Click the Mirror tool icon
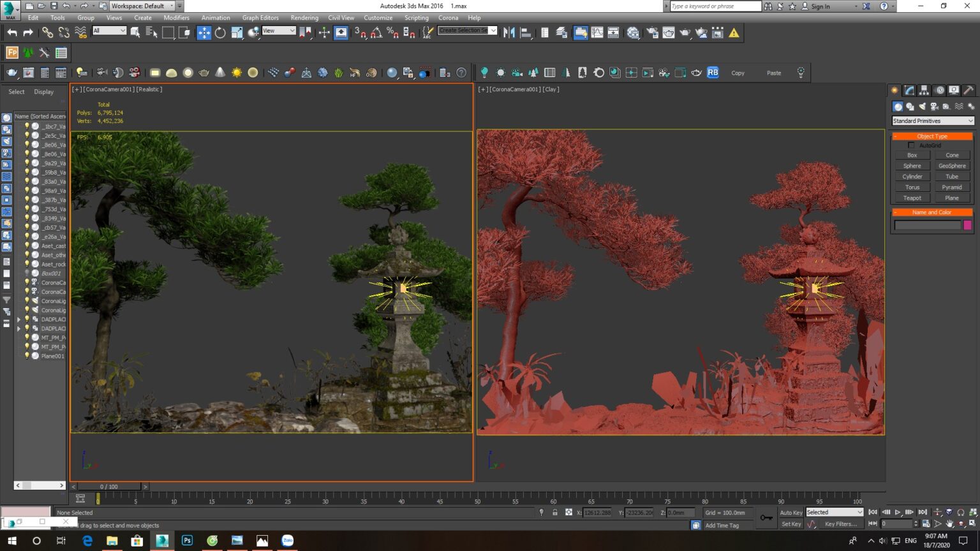Image resolution: width=980 pixels, height=551 pixels. click(509, 33)
